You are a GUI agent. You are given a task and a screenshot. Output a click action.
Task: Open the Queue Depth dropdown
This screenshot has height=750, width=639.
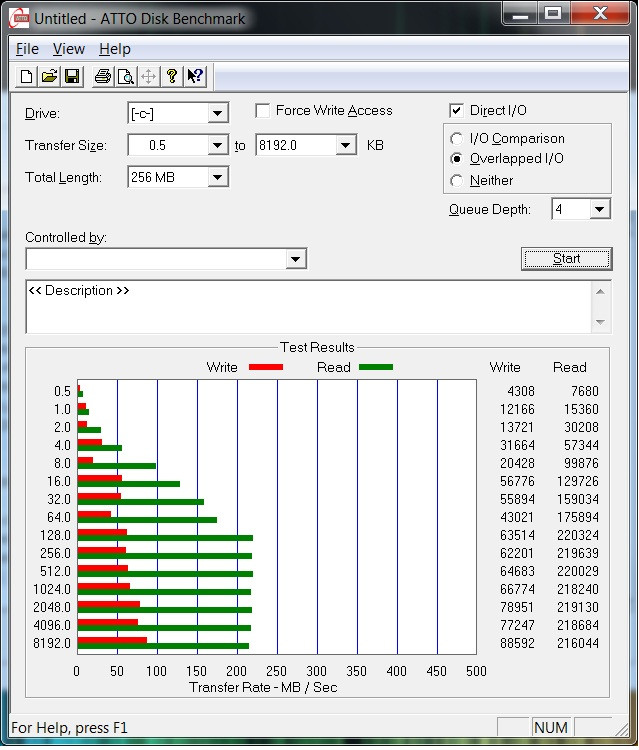click(599, 210)
